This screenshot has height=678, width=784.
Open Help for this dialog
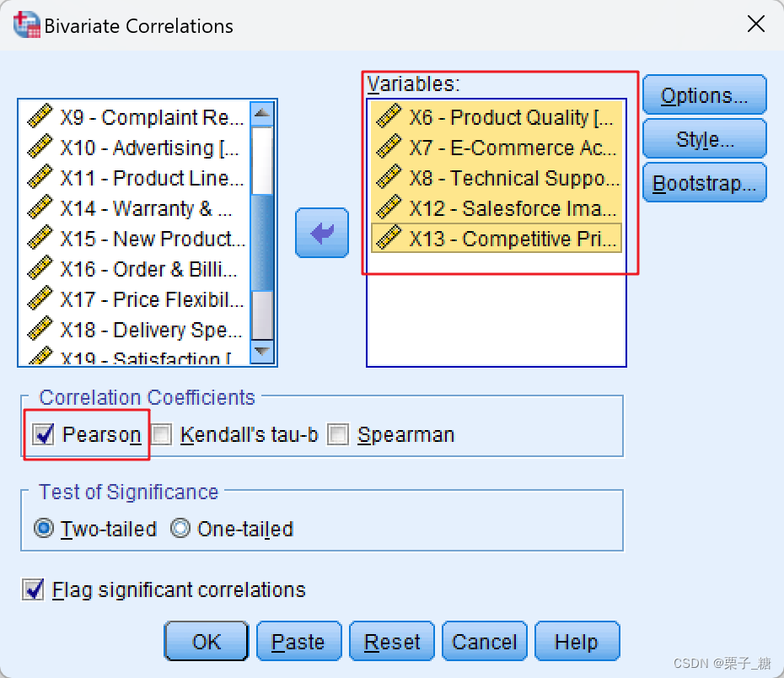(577, 641)
